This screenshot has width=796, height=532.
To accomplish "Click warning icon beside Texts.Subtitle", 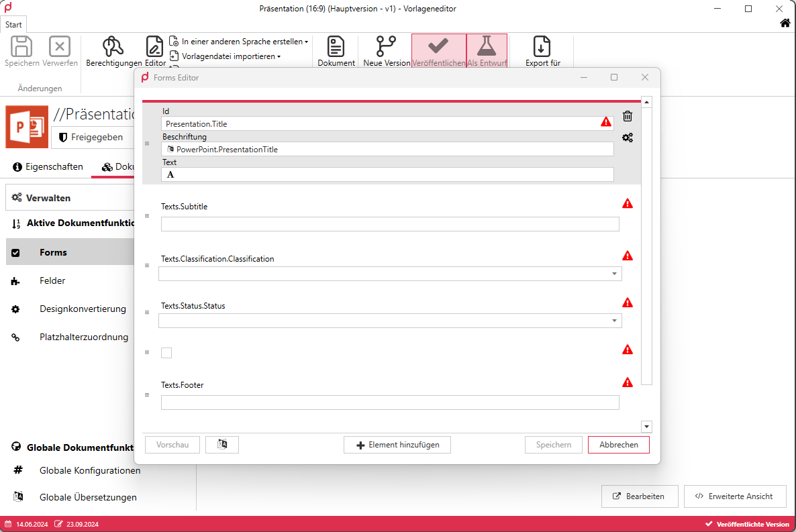I will click(628, 203).
